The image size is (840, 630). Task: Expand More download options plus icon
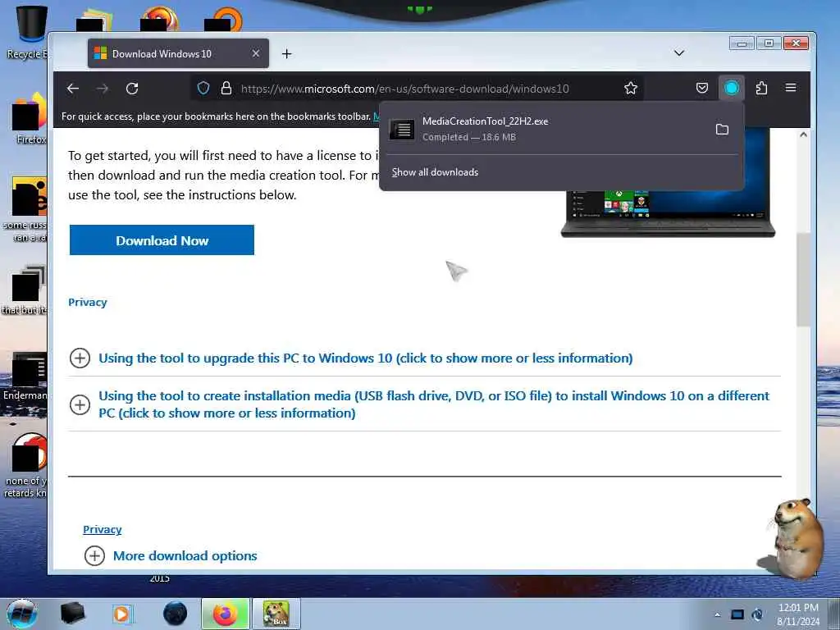click(94, 555)
